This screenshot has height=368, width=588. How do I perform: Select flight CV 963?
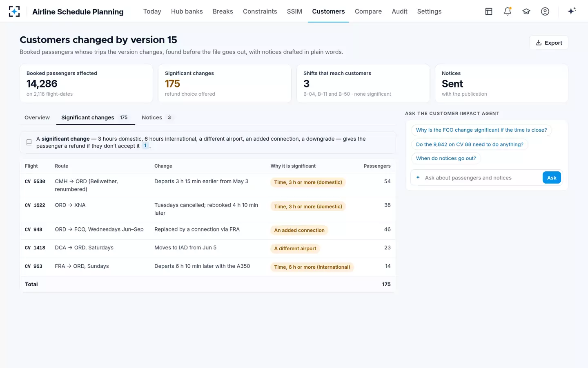208,267
